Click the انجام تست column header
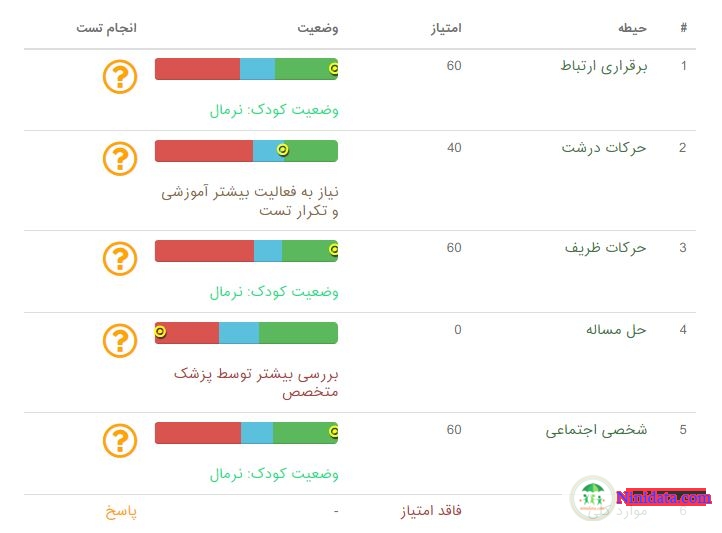722x533 pixels. (x=106, y=28)
